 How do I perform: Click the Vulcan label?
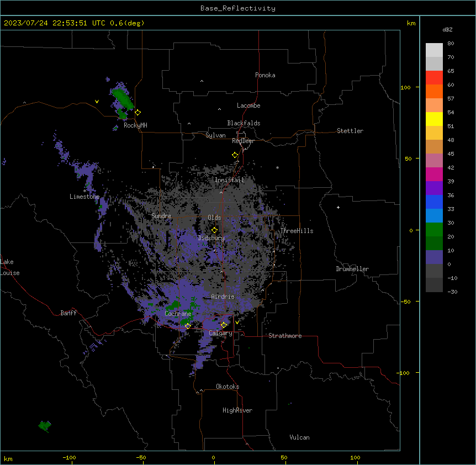[300, 437]
